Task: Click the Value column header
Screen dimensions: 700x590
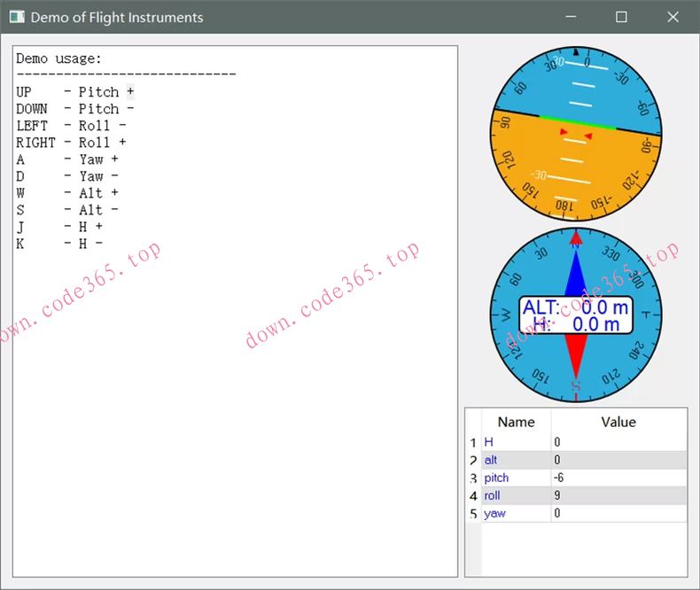Action: 618,422
